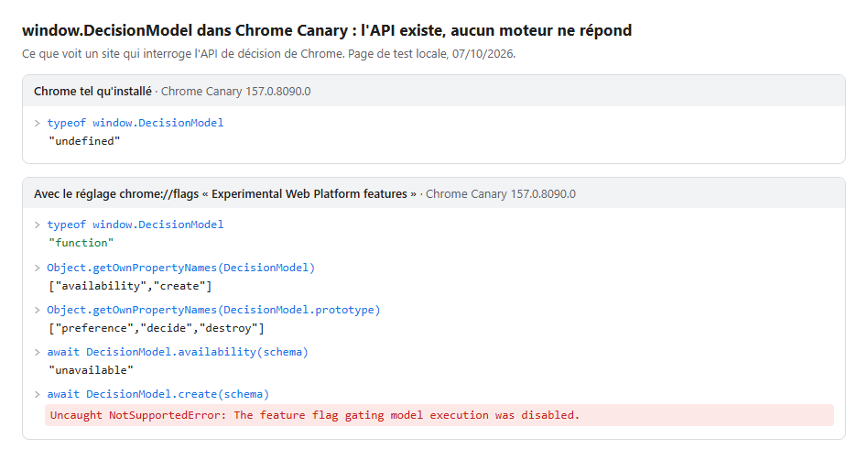868x471 pixels.
Task: Click the prompt arrow before DecisionModel.availability(schema)
Action: (x=38, y=353)
